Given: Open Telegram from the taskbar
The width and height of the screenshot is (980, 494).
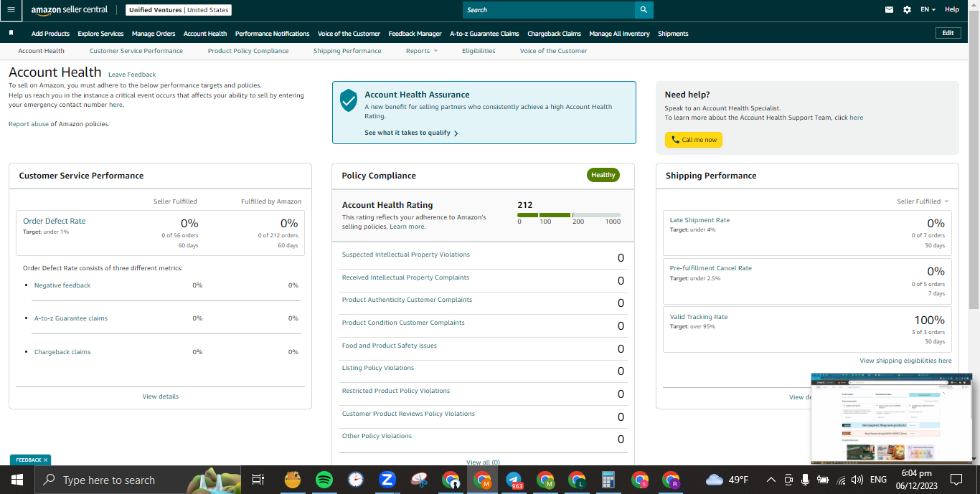Looking at the screenshot, I should (x=514, y=480).
